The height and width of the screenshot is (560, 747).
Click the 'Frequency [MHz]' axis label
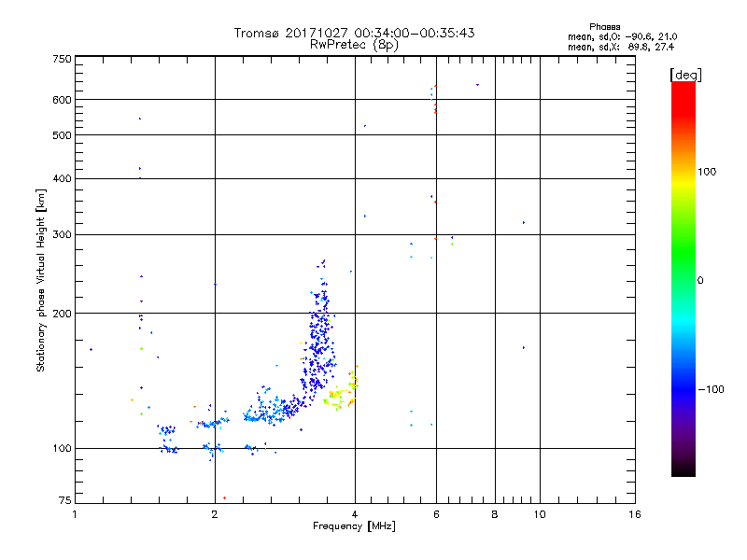coord(354,526)
